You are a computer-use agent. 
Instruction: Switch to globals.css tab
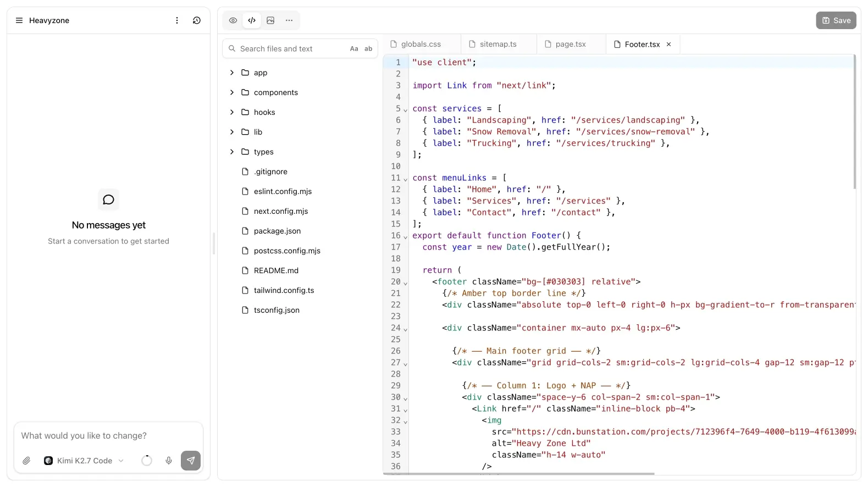pyautogui.click(x=421, y=44)
